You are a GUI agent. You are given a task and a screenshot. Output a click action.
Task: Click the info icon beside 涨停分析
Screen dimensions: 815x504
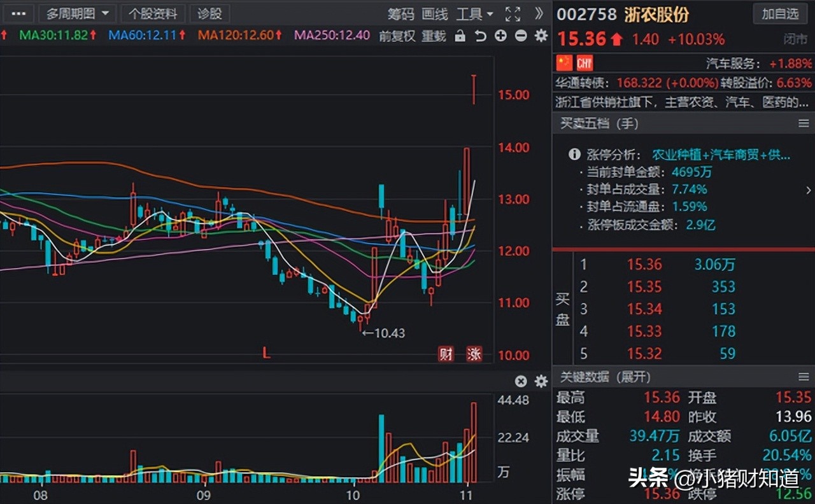(x=574, y=154)
